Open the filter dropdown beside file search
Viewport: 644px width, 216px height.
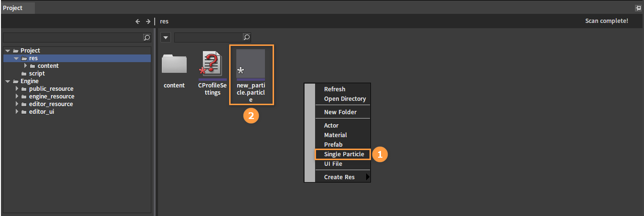point(166,37)
